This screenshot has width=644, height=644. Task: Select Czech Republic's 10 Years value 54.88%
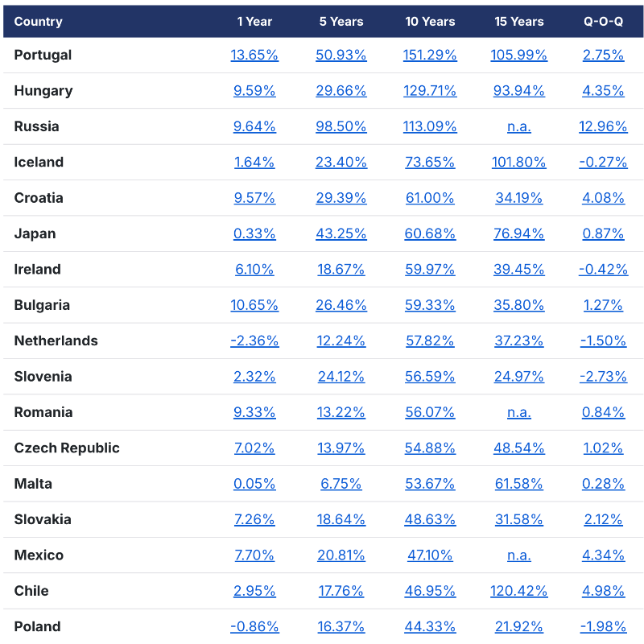pos(430,448)
